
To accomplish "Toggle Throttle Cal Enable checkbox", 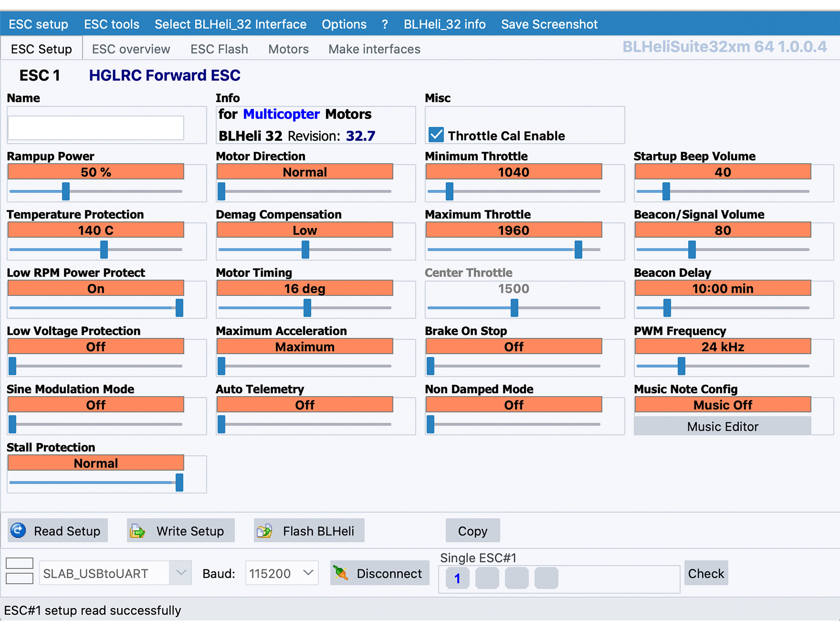I will (x=436, y=135).
